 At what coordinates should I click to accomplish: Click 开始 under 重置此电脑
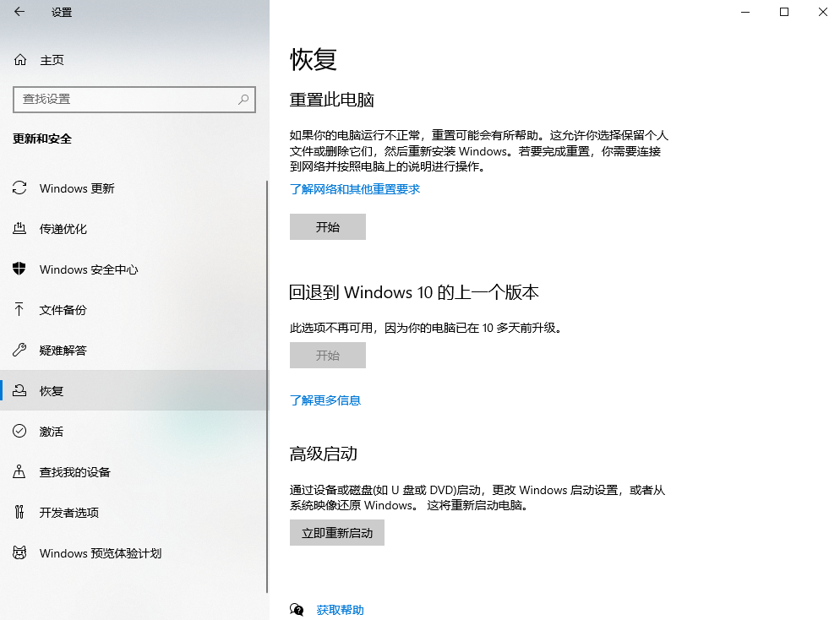pyautogui.click(x=328, y=226)
